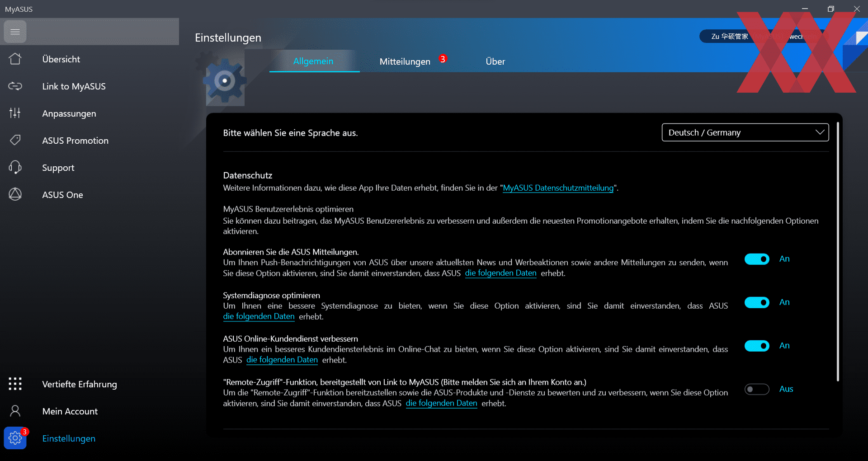
Task: Click the Einstellungen page title
Action: [228, 38]
